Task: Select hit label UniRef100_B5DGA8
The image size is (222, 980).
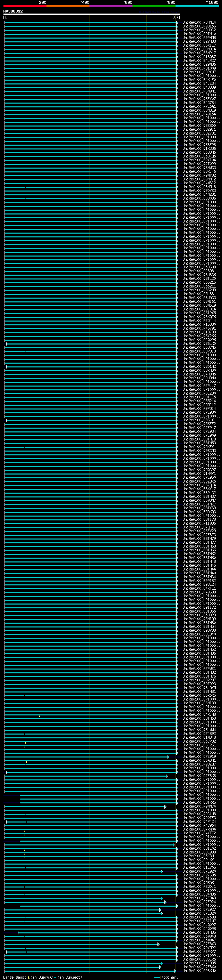Action: (x=199, y=267)
